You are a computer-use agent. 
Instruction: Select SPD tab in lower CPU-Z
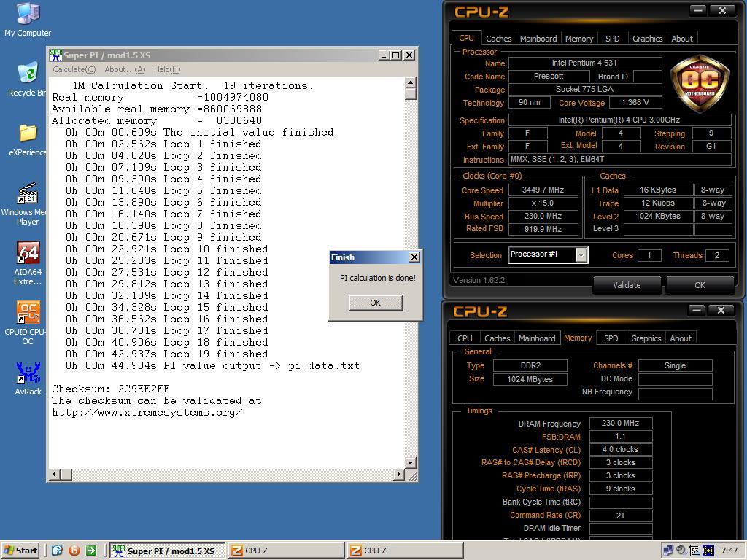[x=611, y=338]
